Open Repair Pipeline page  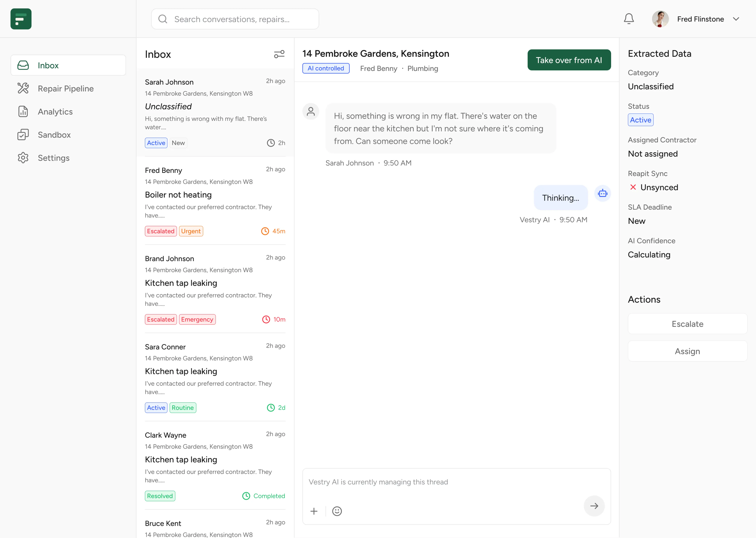68,88
